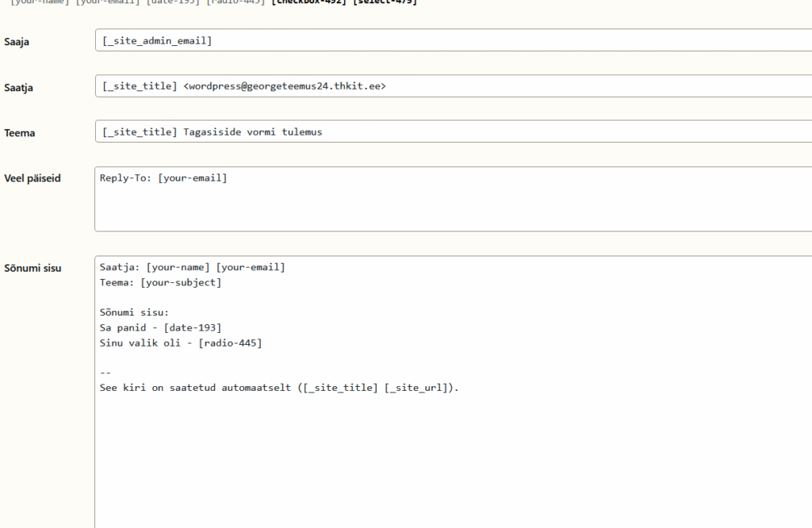Click the Sõnumi sisu label
The image size is (812, 528).
[33, 268]
